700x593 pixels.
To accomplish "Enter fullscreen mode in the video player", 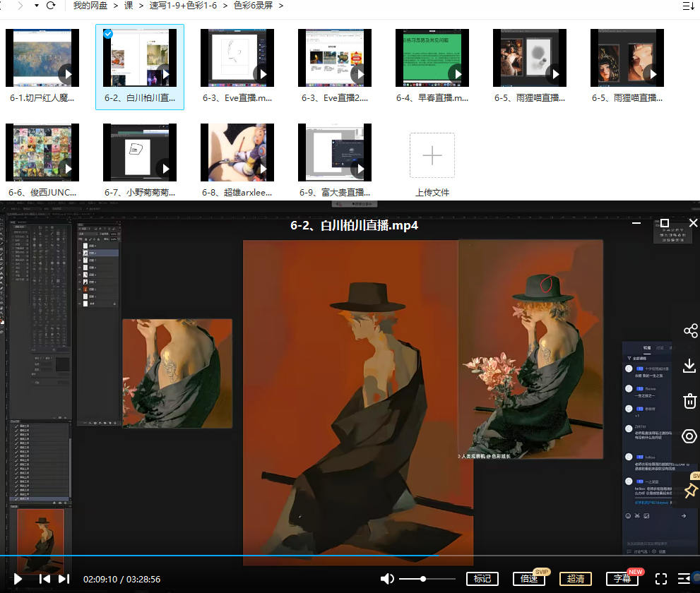I will (x=661, y=579).
